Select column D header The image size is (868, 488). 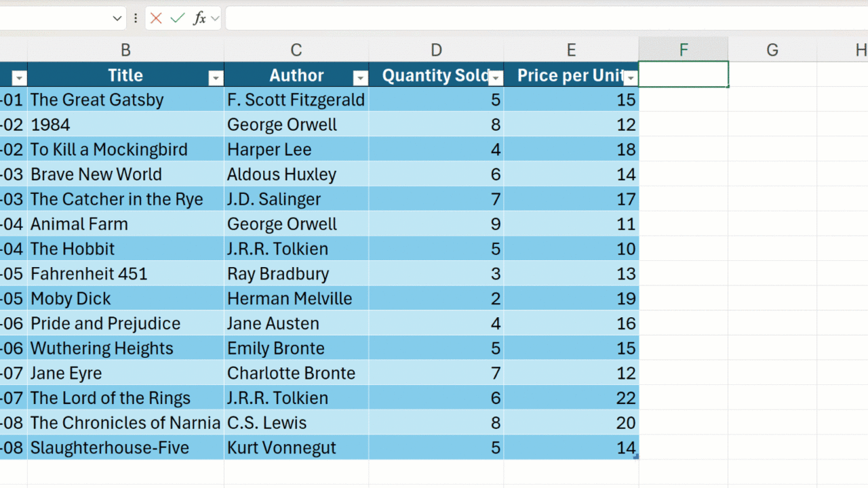point(436,49)
